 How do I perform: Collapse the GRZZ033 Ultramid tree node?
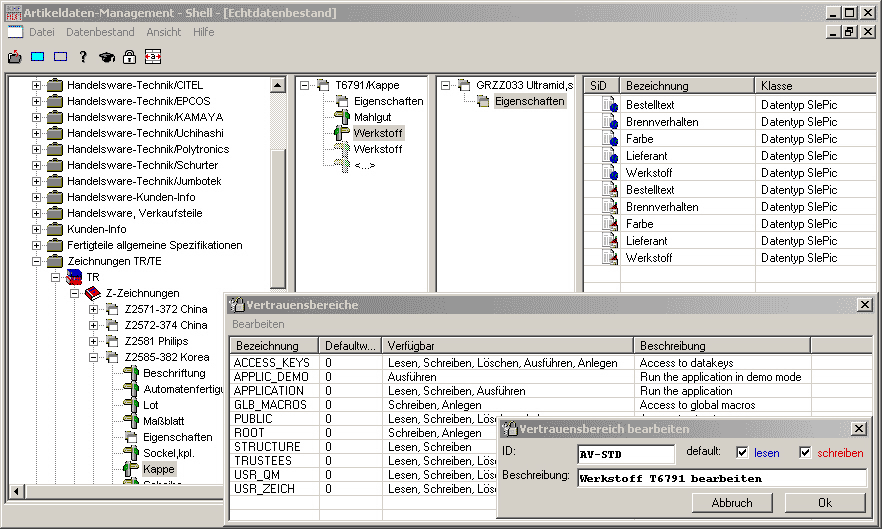[x=445, y=86]
